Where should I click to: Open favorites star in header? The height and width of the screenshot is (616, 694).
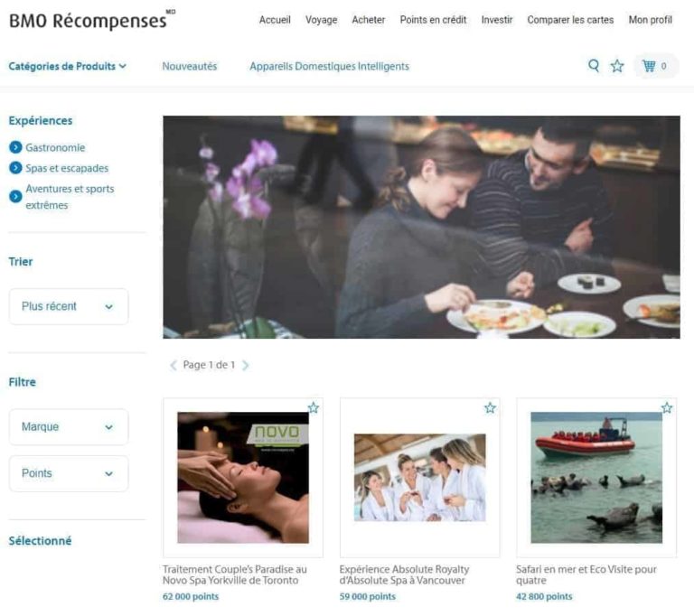click(617, 66)
